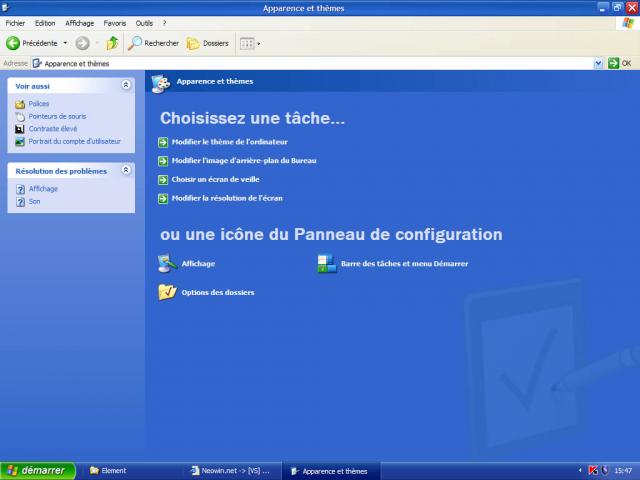The height and width of the screenshot is (480, 640).
Task: Open the Polices link
Action: pos(39,104)
